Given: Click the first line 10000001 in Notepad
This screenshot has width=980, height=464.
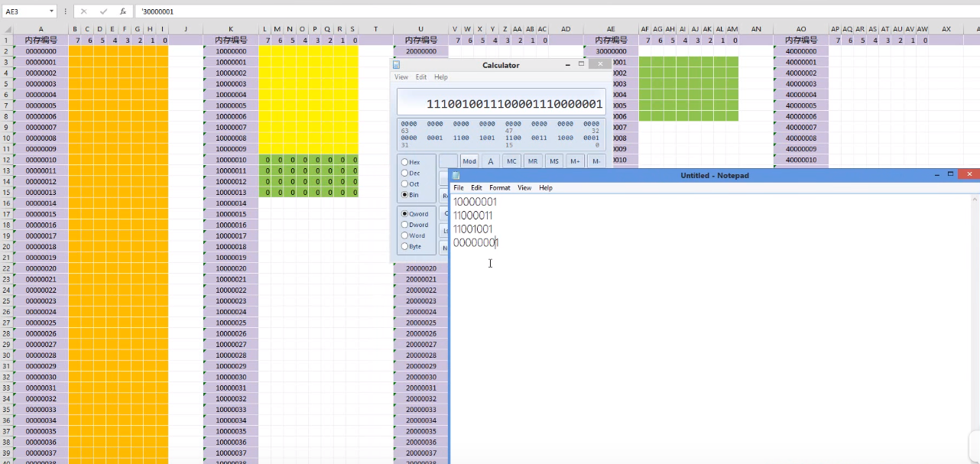Looking at the screenshot, I should click(x=475, y=202).
